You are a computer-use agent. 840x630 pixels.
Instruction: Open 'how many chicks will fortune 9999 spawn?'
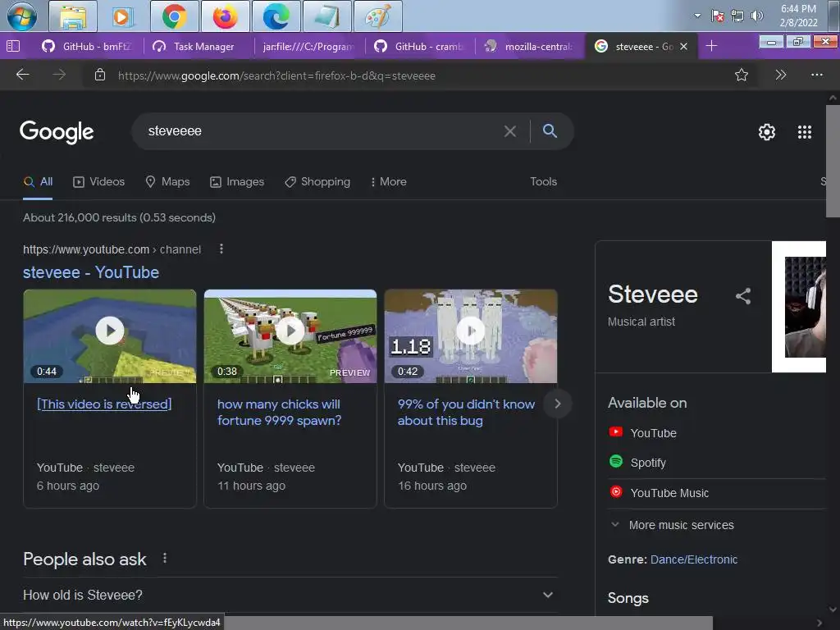pyautogui.click(x=279, y=413)
